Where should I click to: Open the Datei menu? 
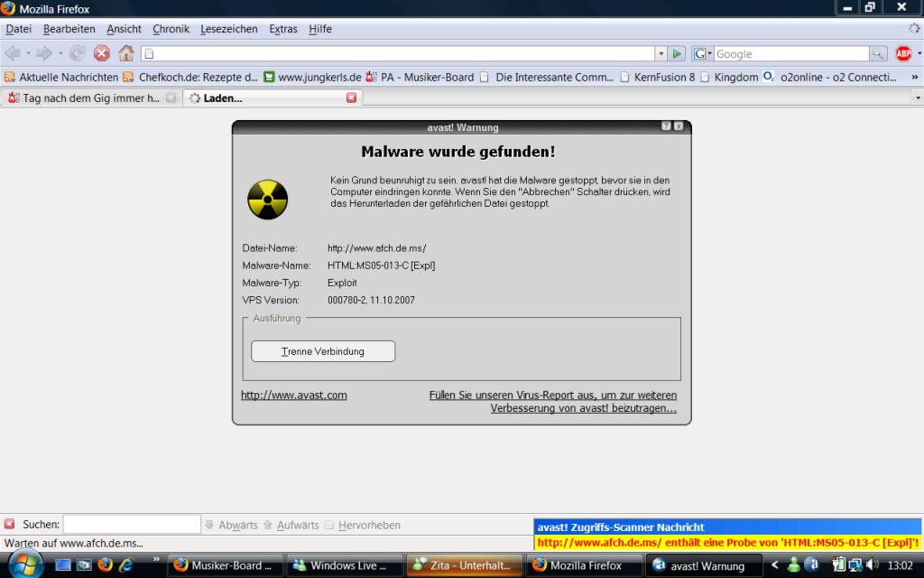coord(18,29)
